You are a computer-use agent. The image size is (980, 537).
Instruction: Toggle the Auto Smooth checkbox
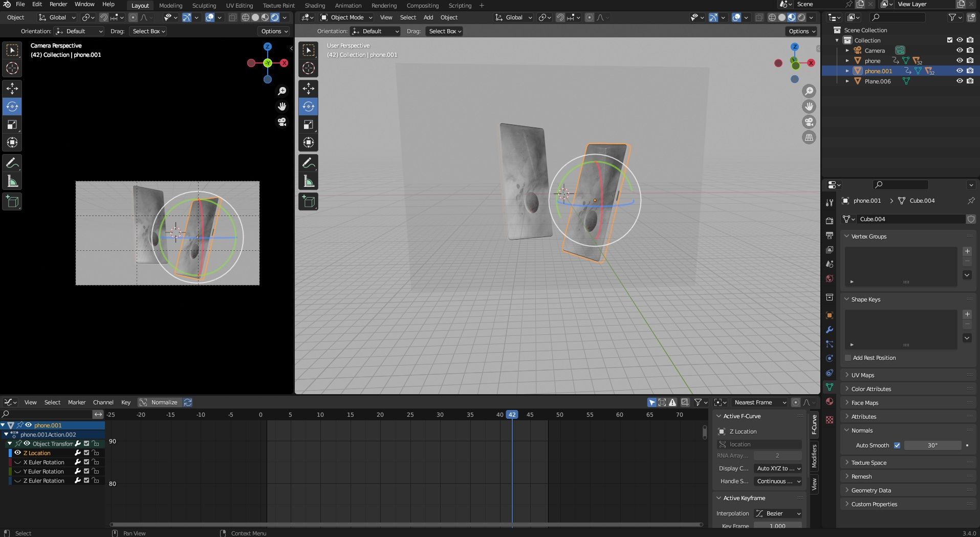click(897, 445)
